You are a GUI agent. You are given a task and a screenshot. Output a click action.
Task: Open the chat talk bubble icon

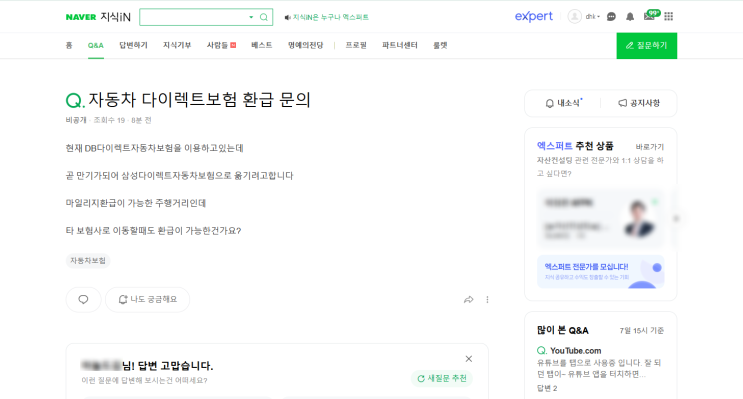(x=611, y=17)
